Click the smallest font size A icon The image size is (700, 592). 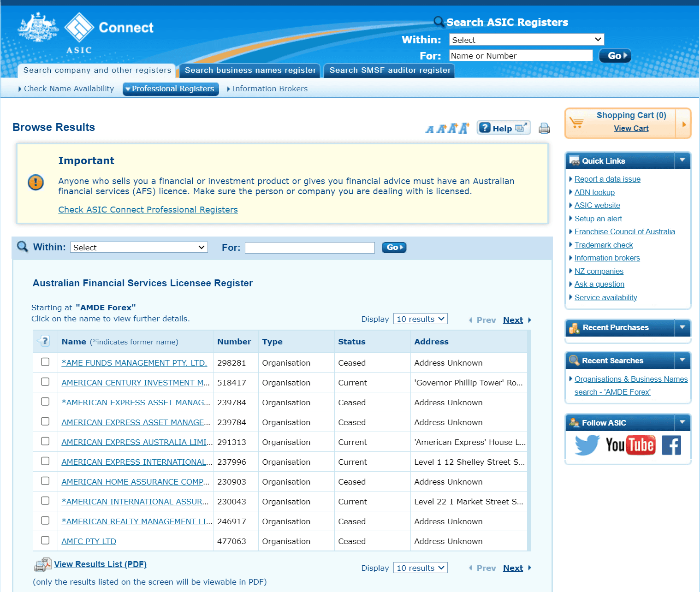tap(430, 130)
